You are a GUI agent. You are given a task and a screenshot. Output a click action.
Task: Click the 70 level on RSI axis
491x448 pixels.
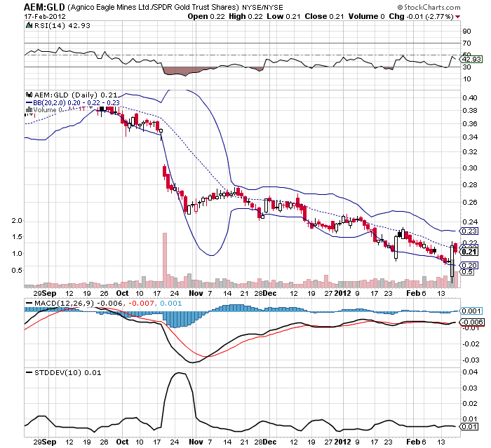[466, 43]
